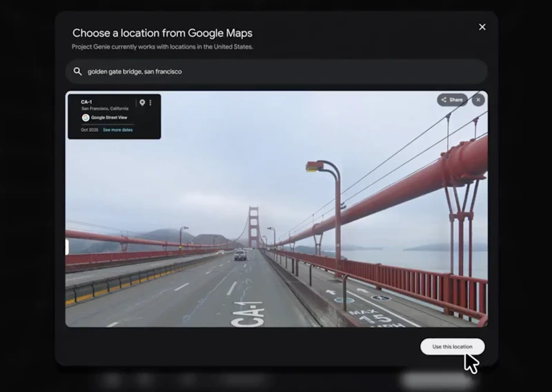Click the location pin icon in info card

[x=142, y=103]
